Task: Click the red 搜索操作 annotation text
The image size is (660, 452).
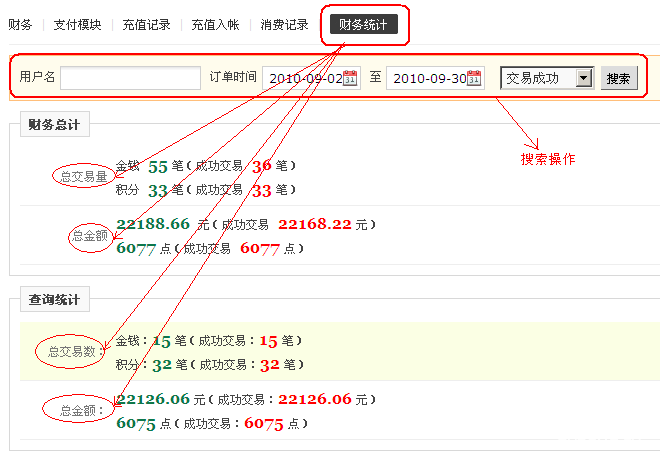Action: (x=547, y=159)
